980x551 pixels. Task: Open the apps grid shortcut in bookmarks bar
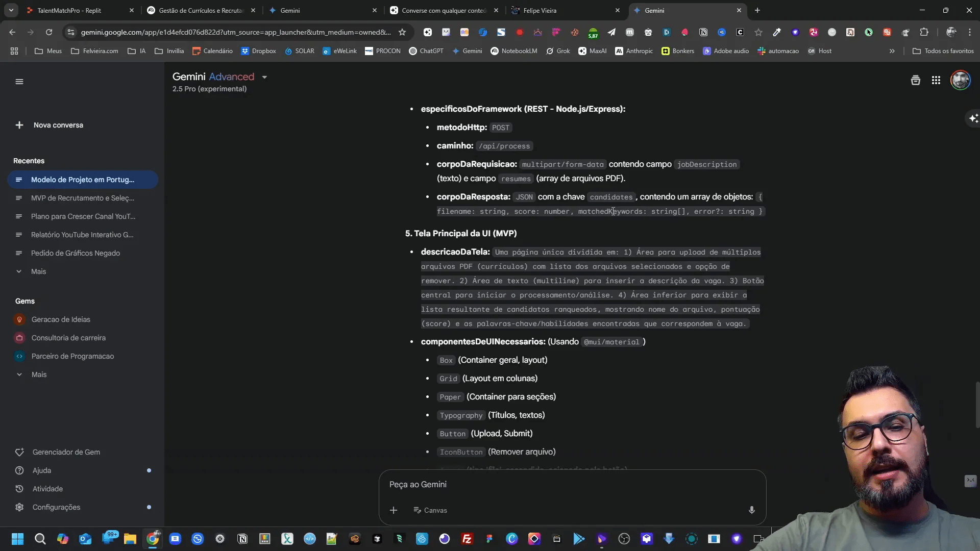click(14, 51)
